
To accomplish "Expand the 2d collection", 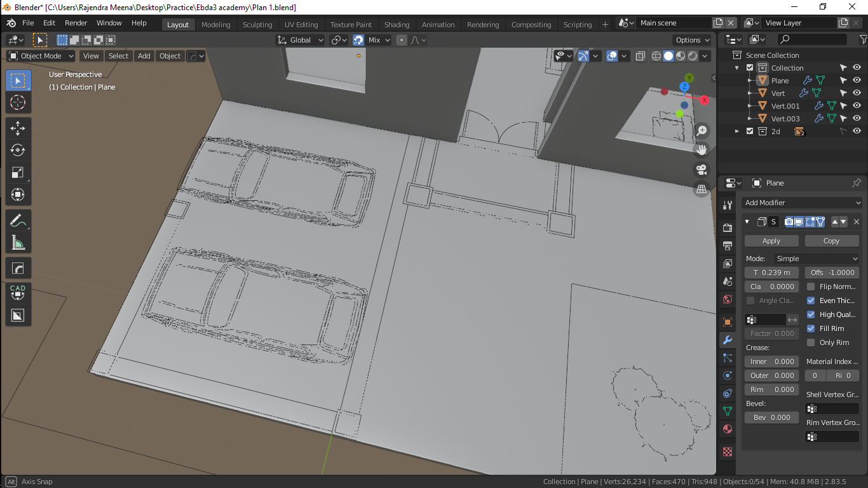I will coord(737,132).
